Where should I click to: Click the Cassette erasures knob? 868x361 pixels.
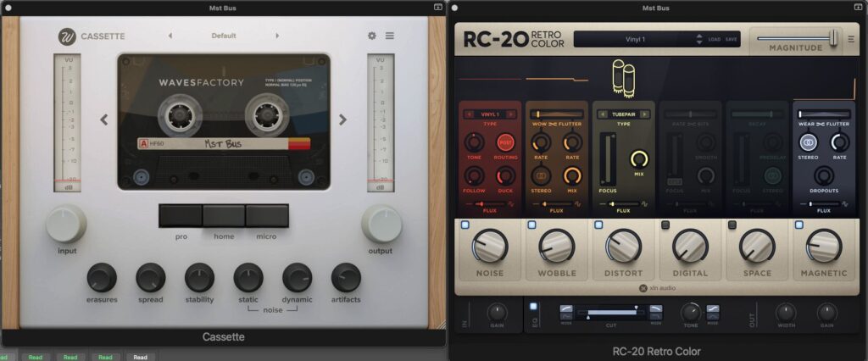[102, 277]
